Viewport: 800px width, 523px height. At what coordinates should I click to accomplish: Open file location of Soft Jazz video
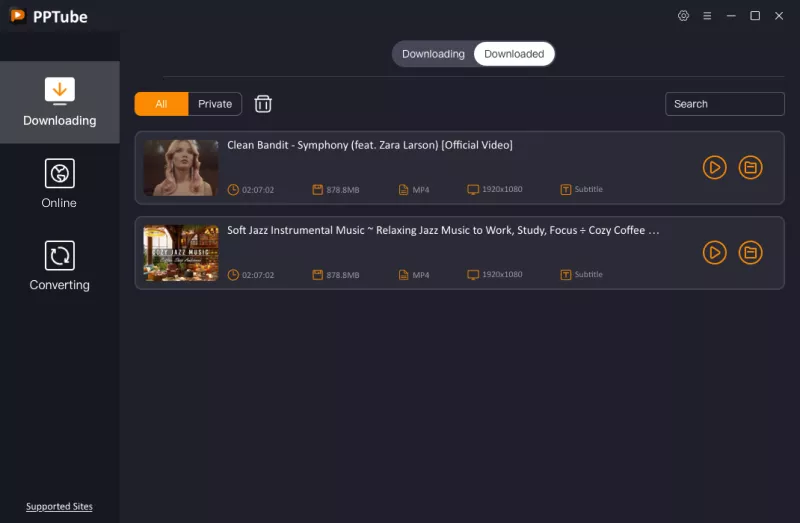click(x=750, y=253)
